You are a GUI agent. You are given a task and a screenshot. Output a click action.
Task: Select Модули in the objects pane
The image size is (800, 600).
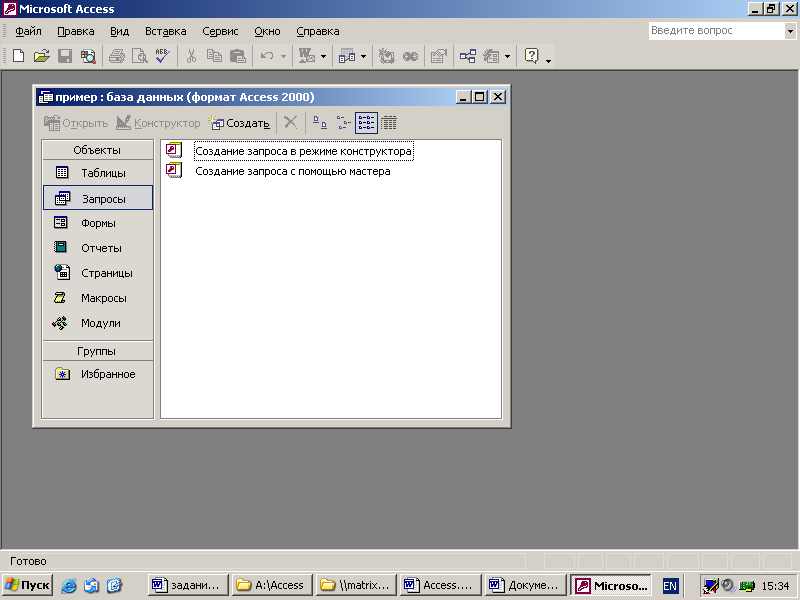tap(97, 323)
